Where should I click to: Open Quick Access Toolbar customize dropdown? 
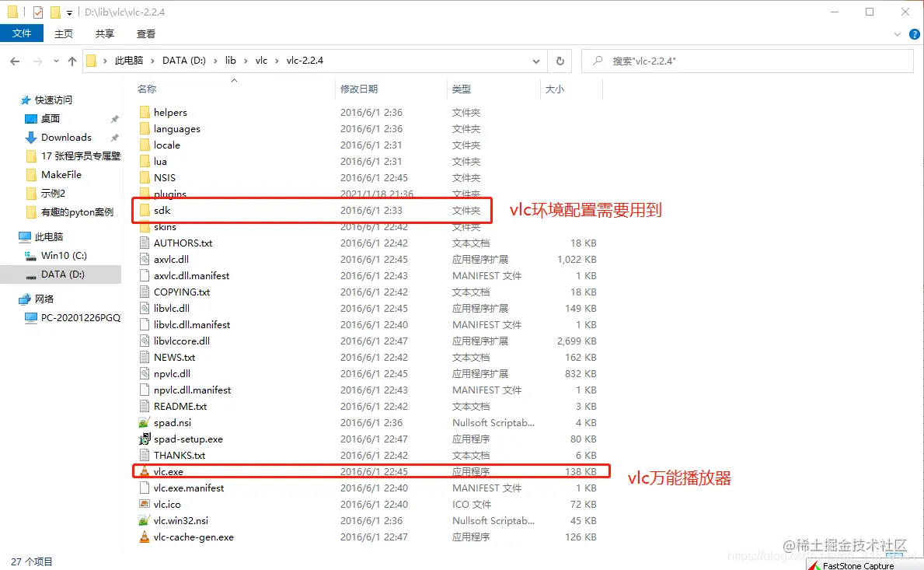click(x=69, y=12)
